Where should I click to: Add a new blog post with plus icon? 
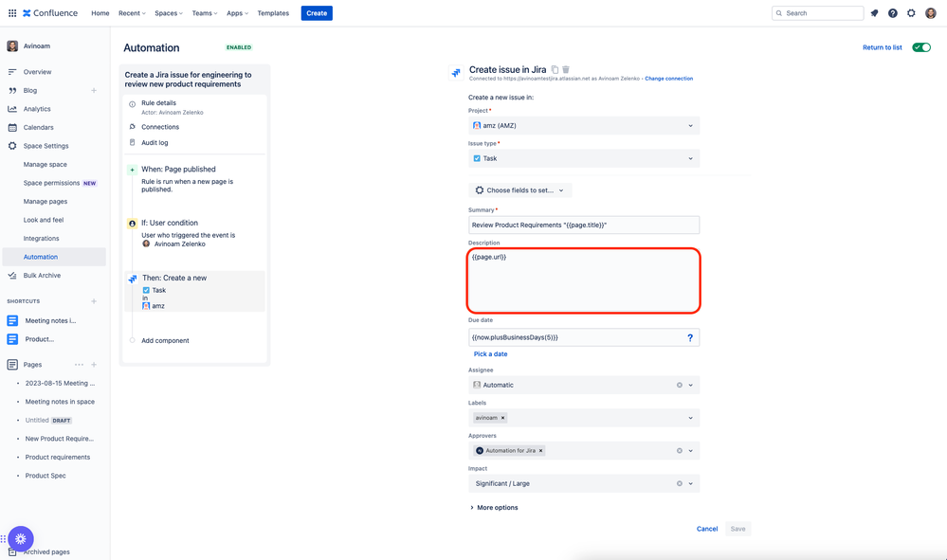(x=94, y=91)
